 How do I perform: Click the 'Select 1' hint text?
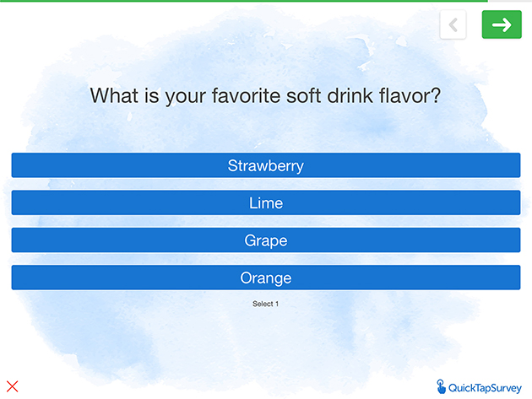(x=265, y=304)
